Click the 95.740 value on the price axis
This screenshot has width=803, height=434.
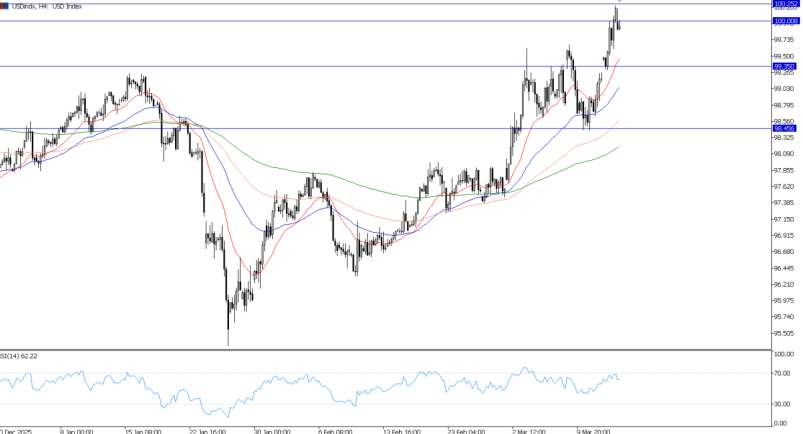pyautogui.click(x=784, y=317)
